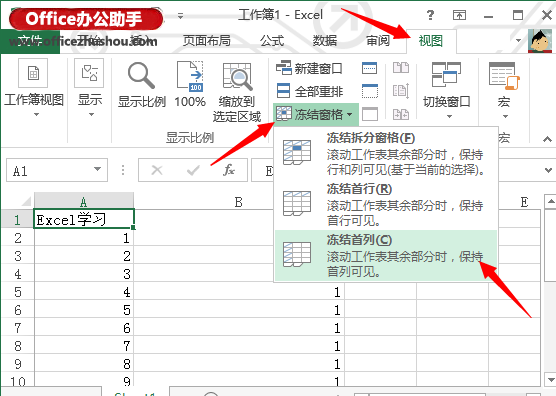Select row 2 header
This screenshot has width=556, height=396.
pos(18,238)
